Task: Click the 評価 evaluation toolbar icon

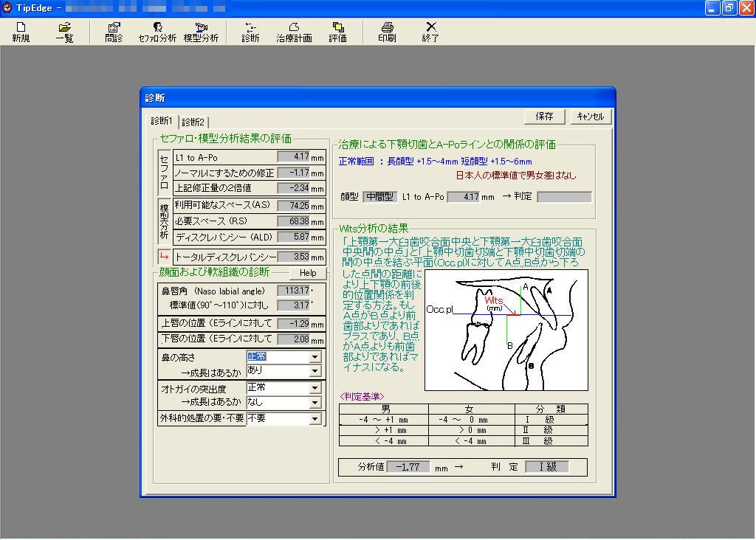Action: coord(338,32)
